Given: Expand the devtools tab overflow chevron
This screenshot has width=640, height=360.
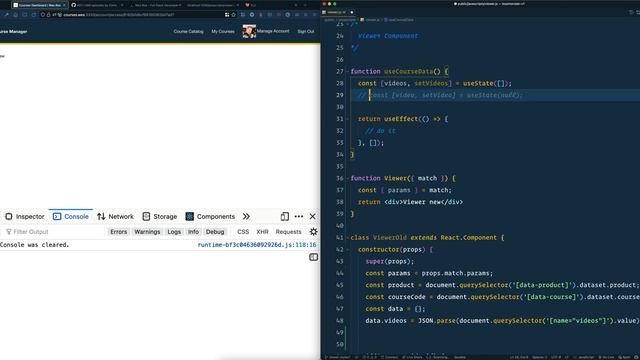Looking at the screenshot, I should (246, 216).
